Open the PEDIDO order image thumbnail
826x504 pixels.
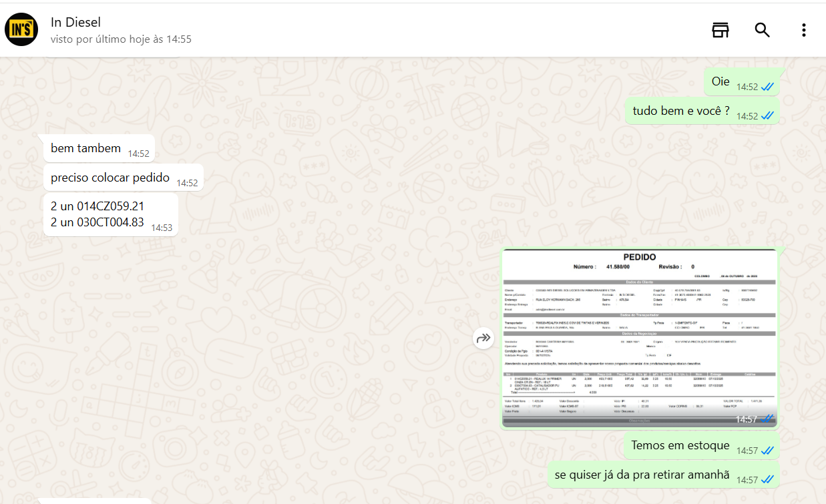pyautogui.click(x=639, y=338)
